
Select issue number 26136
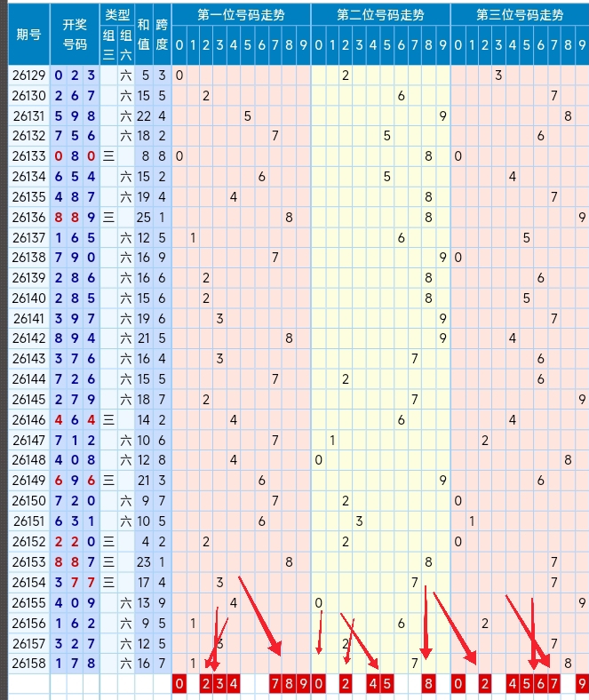[29, 218]
